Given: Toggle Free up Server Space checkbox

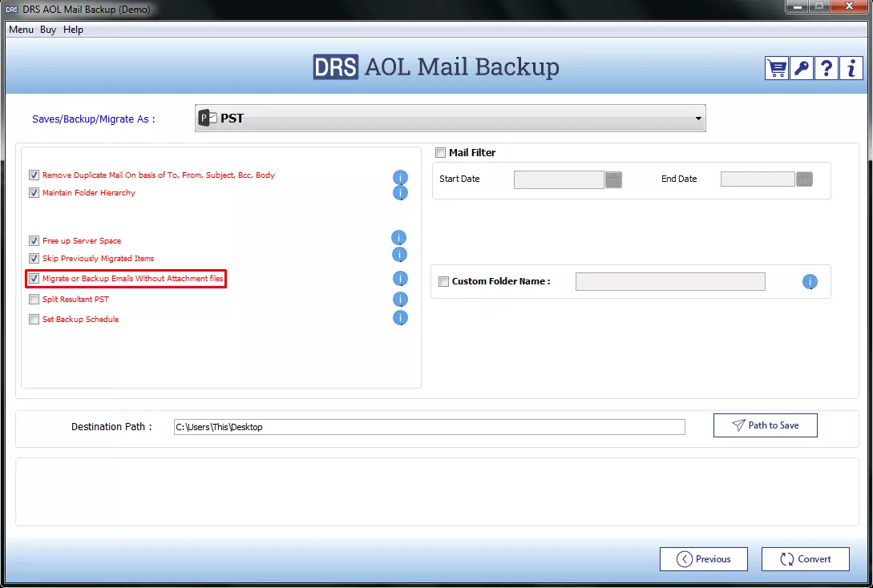Looking at the screenshot, I should tap(34, 240).
